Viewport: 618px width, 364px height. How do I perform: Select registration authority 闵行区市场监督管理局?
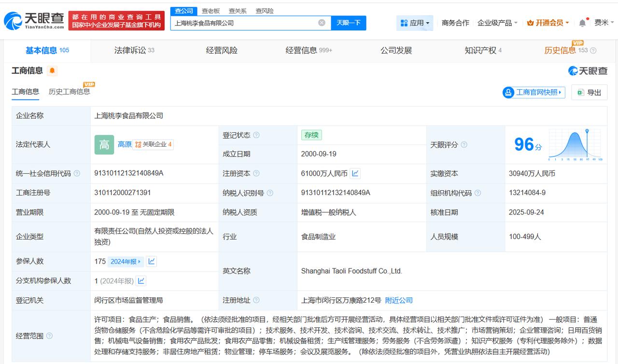pos(128,300)
